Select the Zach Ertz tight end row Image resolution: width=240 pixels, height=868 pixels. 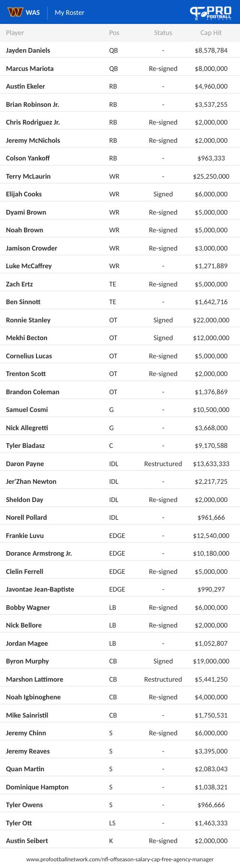(120, 284)
